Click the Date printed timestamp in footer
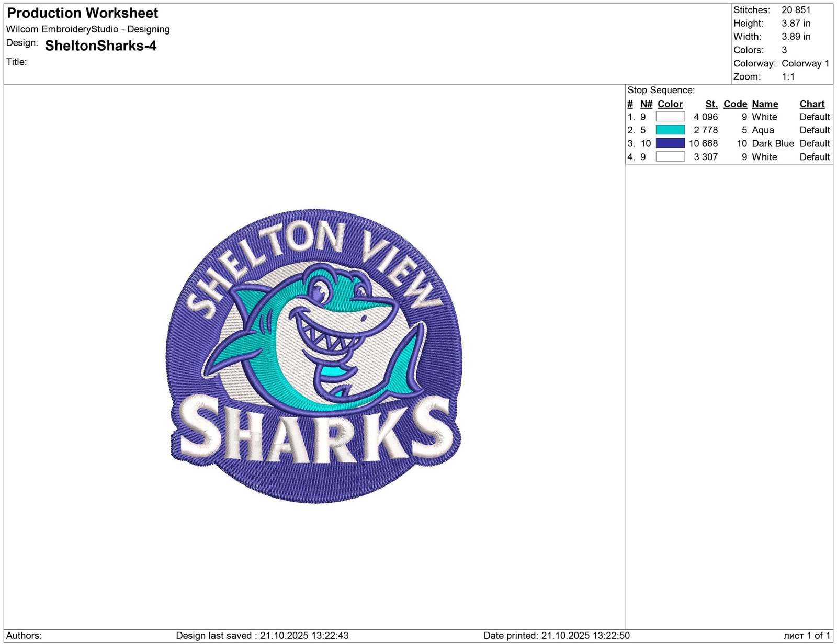 click(x=557, y=636)
